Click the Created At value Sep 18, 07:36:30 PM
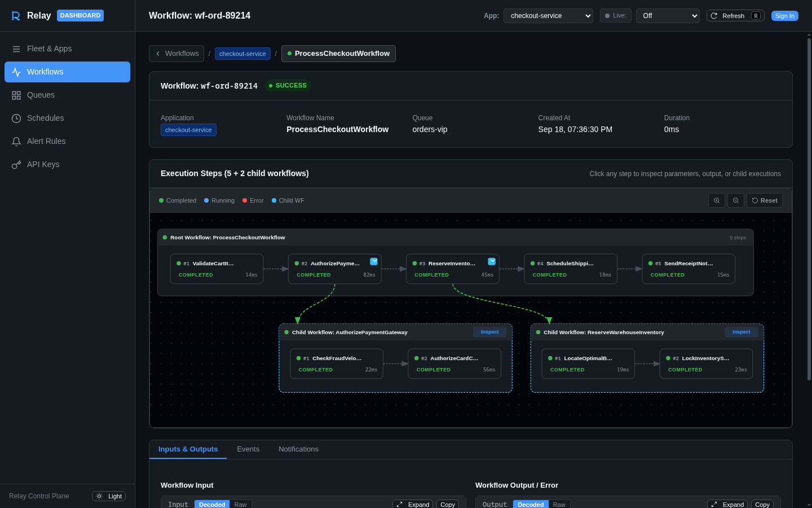812x508 pixels. tap(575, 129)
